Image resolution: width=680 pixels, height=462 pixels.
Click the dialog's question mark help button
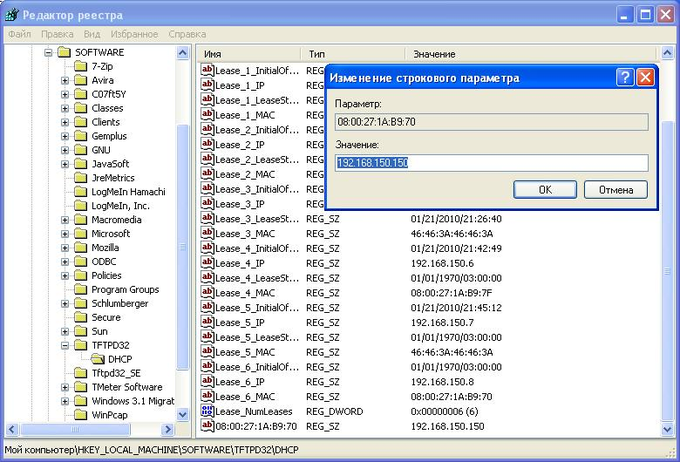(624, 78)
